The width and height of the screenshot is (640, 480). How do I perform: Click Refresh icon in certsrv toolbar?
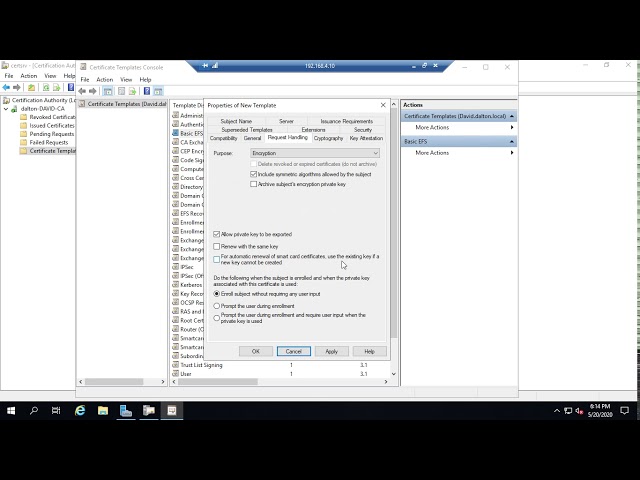point(46,87)
